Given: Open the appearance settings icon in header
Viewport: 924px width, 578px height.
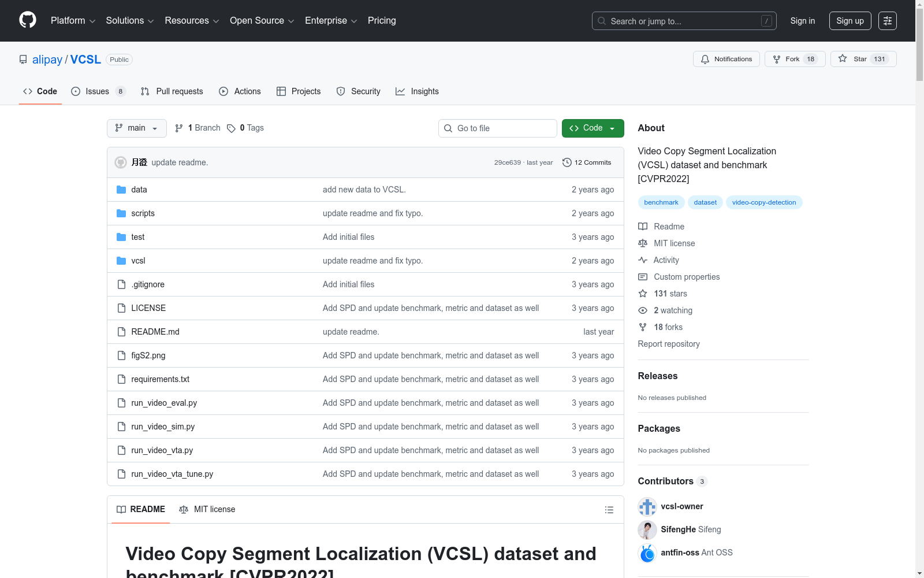Looking at the screenshot, I should [x=888, y=21].
